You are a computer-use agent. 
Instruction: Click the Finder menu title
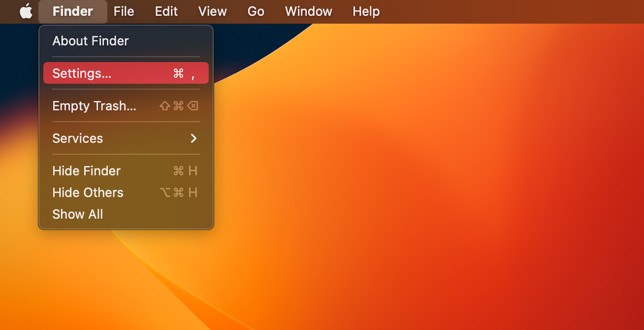(73, 11)
